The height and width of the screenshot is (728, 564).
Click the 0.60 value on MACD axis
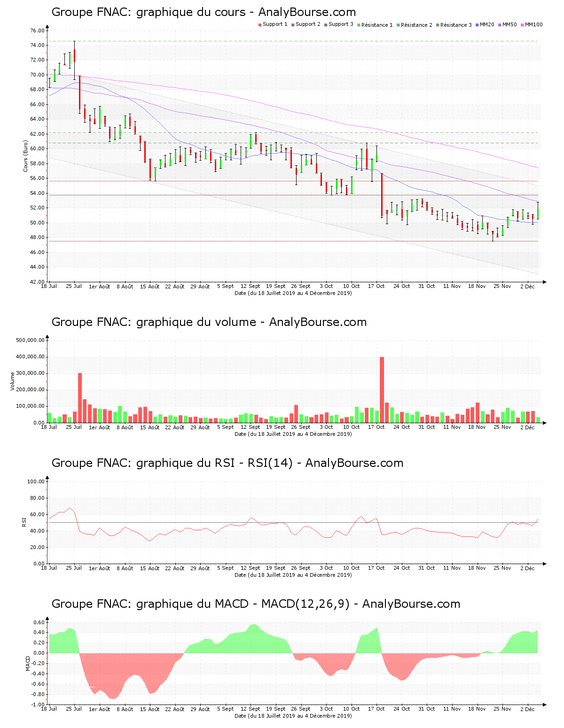coord(39,622)
